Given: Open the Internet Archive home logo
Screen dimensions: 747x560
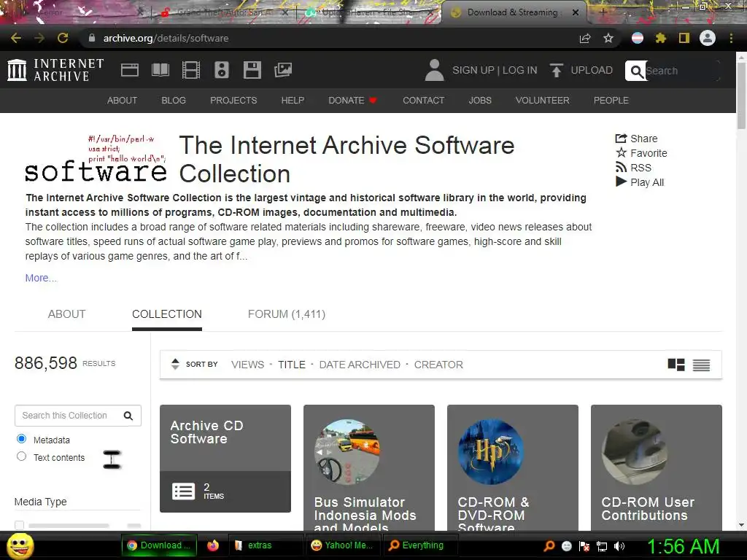Looking at the screenshot, I should 55,70.
